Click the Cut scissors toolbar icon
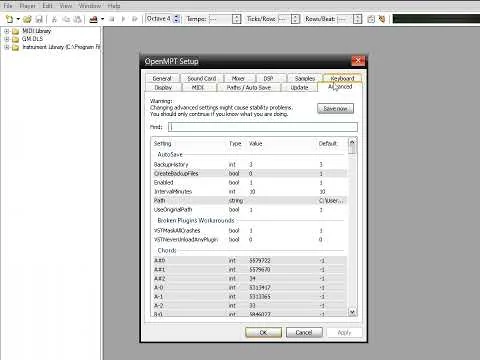Screen dimensions: 480x360 (x=54, y=19)
